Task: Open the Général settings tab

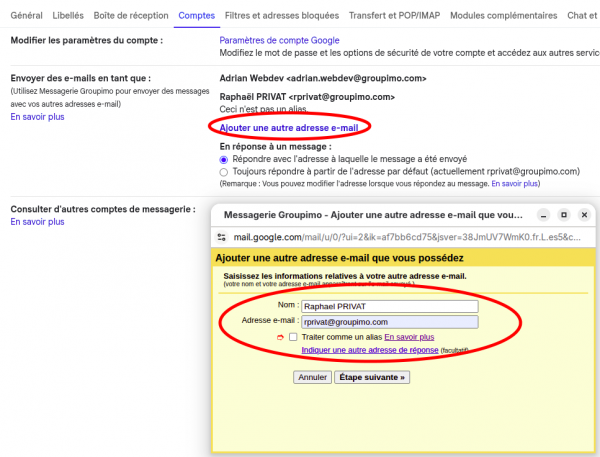Action: coord(26,15)
